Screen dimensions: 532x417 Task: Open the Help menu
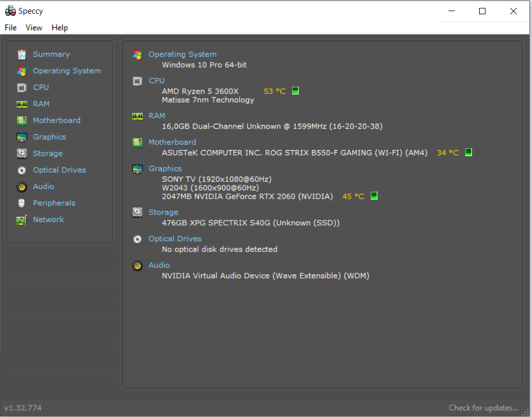coord(60,28)
